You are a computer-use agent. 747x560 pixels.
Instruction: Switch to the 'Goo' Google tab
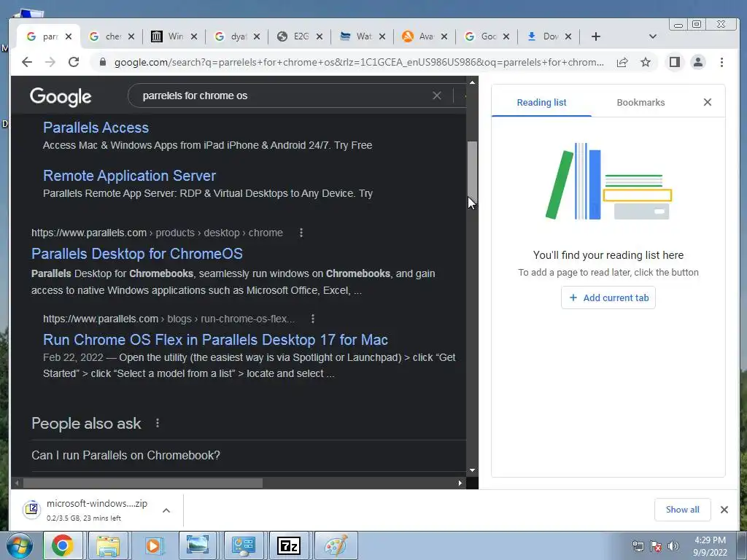click(x=487, y=36)
